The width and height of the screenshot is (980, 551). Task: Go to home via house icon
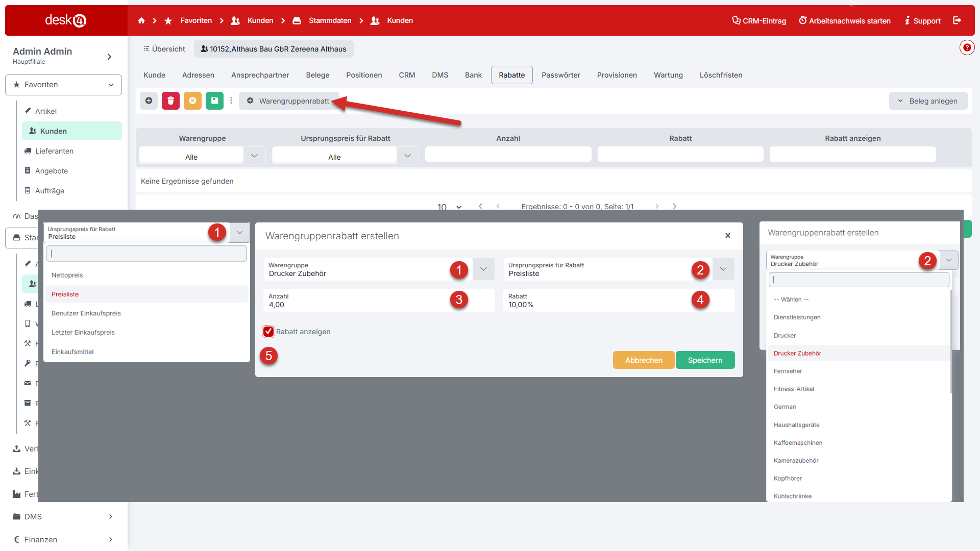pos(141,20)
